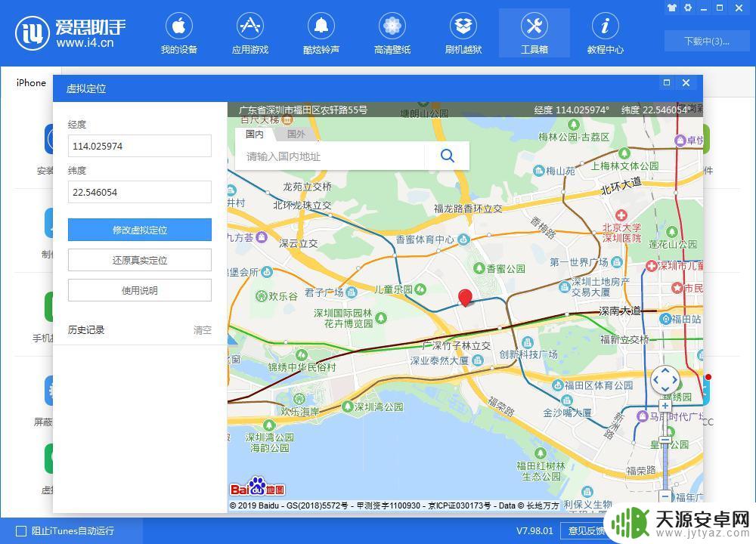The height and width of the screenshot is (544, 756).
Task: Click the map search magnifier icon
Action: click(x=448, y=156)
